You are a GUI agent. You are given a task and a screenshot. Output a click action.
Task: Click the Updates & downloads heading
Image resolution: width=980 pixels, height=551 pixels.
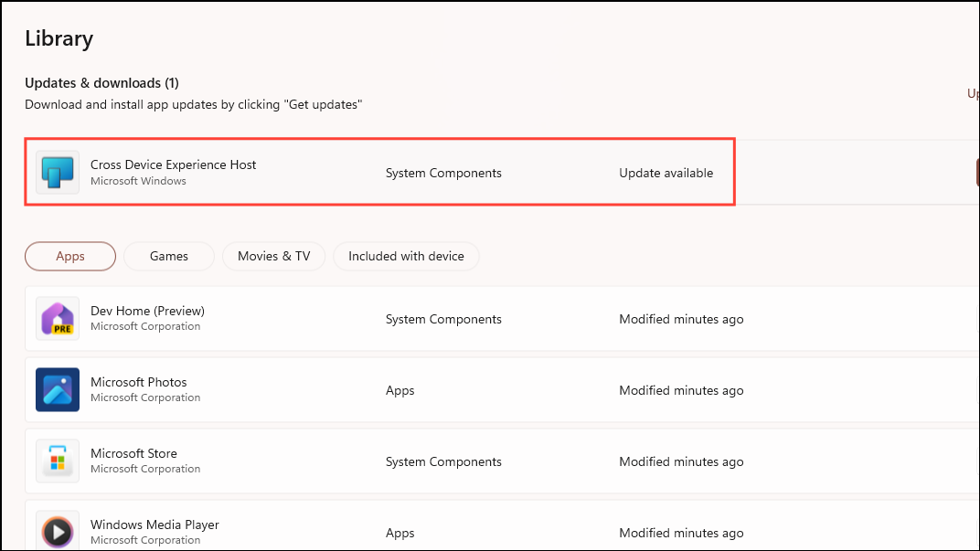pos(101,83)
